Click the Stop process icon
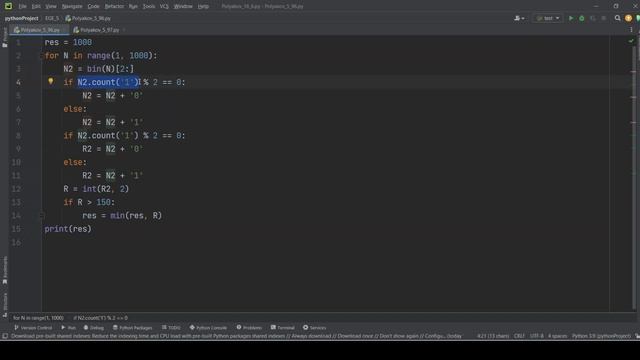 [604, 18]
